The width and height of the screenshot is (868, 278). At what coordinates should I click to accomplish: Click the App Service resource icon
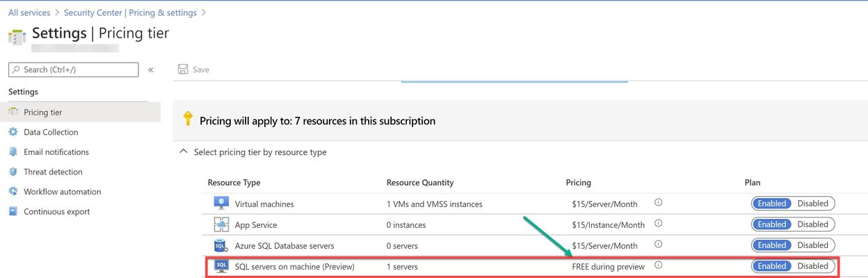221,224
